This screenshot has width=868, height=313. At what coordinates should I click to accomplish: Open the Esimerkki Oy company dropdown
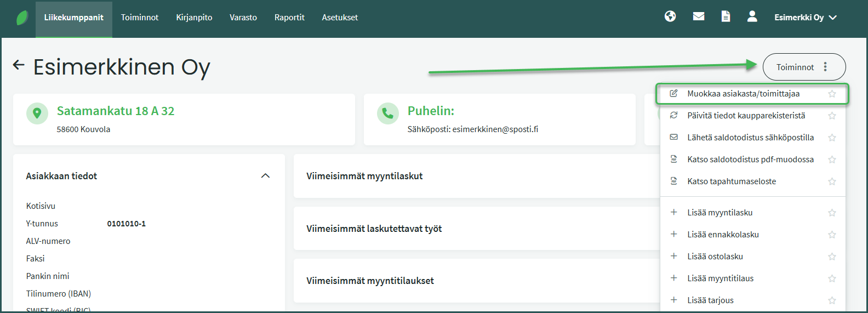pos(805,18)
